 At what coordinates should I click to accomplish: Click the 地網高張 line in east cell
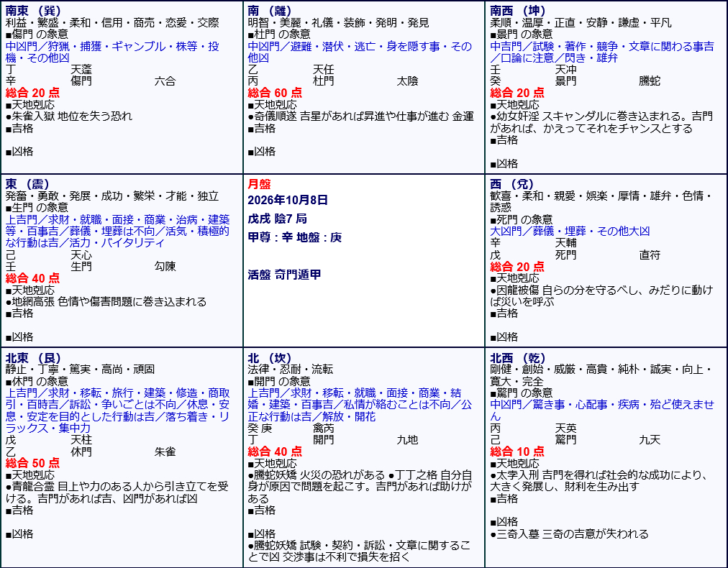tap(106, 302)
